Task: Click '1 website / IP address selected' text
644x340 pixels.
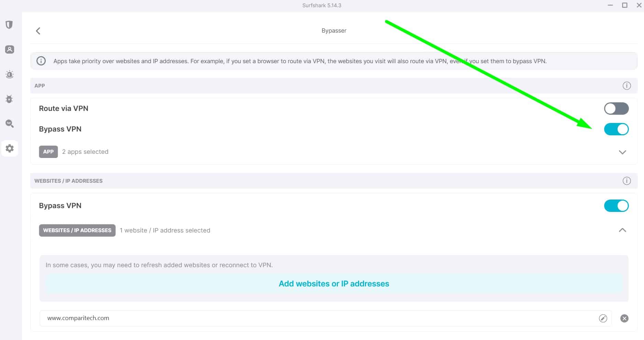Action: tap(165, 230)
